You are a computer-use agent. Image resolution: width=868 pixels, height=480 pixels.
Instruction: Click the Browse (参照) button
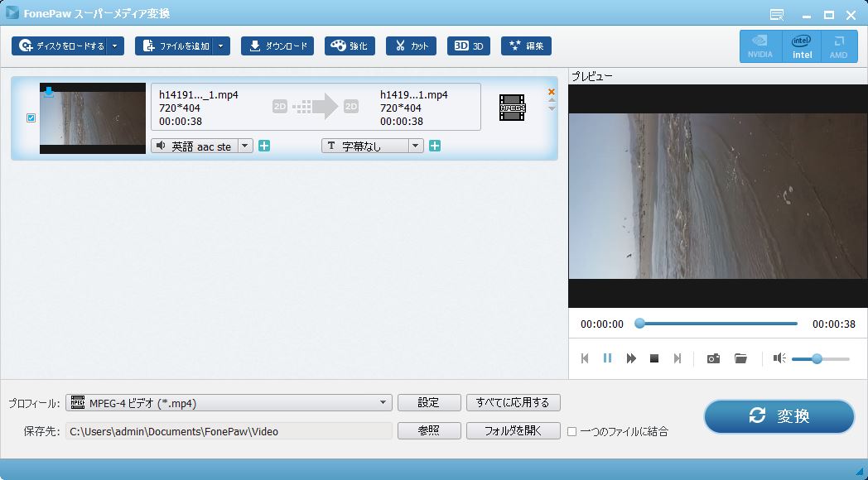point(429,431)
